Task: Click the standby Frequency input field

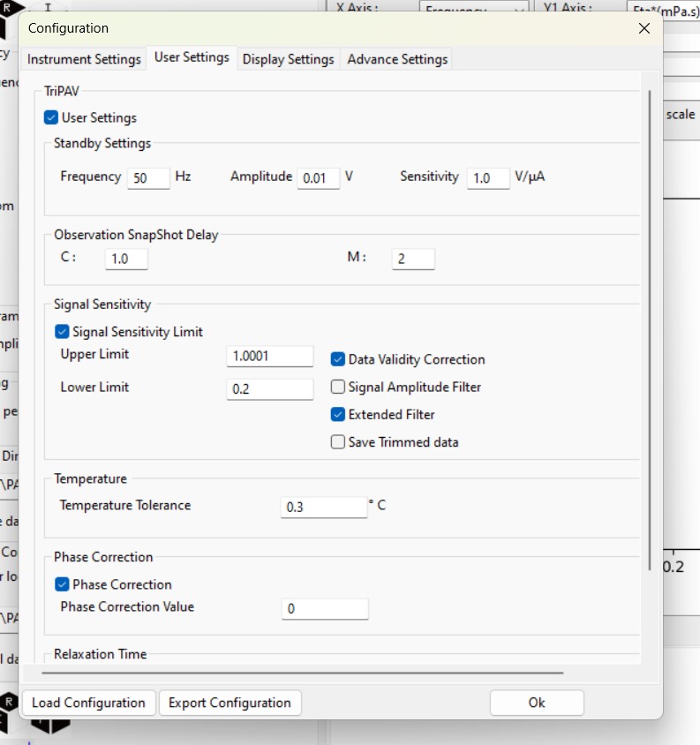Action: pyautogui.click(x=148, y=178)
